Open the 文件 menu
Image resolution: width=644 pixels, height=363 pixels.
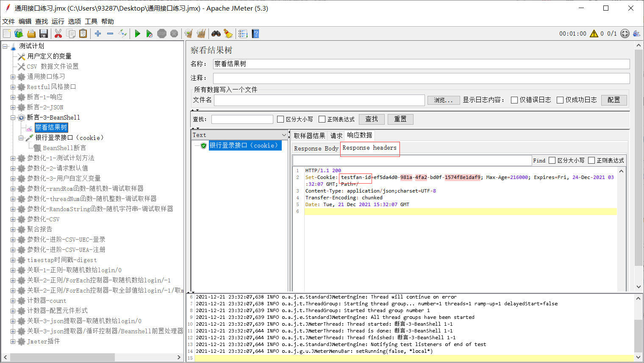click(8, 21)
